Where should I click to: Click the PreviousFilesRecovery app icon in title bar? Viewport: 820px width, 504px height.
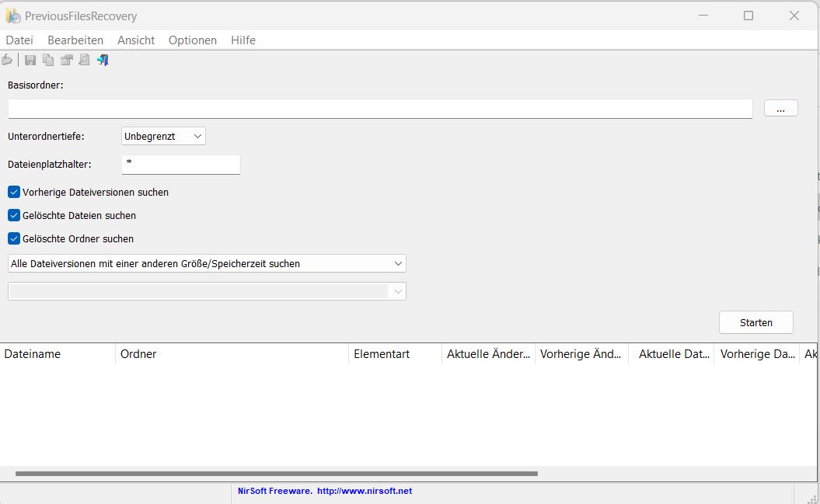(x=13, y=16)
